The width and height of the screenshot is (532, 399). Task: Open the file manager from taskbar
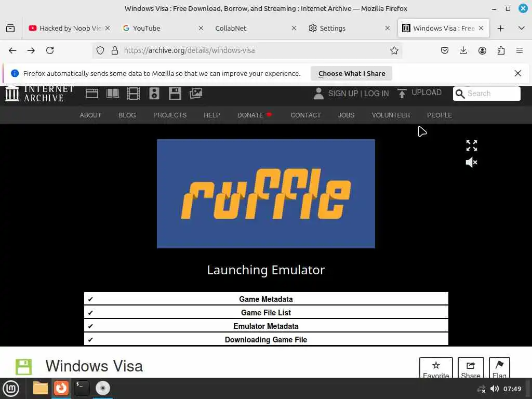point(41,389)
